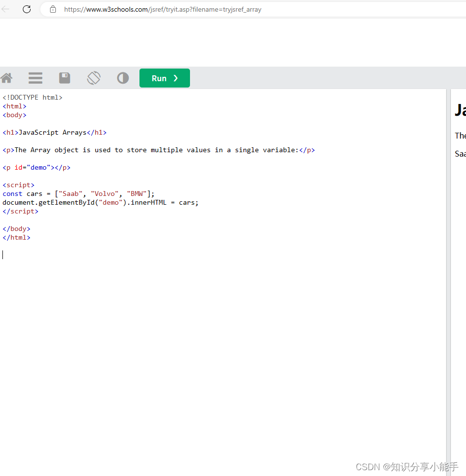Image resolution: width=466 pixels, height=476 pixels.
Task: Grab the divider between editor and result
Action: coord(449,282)
